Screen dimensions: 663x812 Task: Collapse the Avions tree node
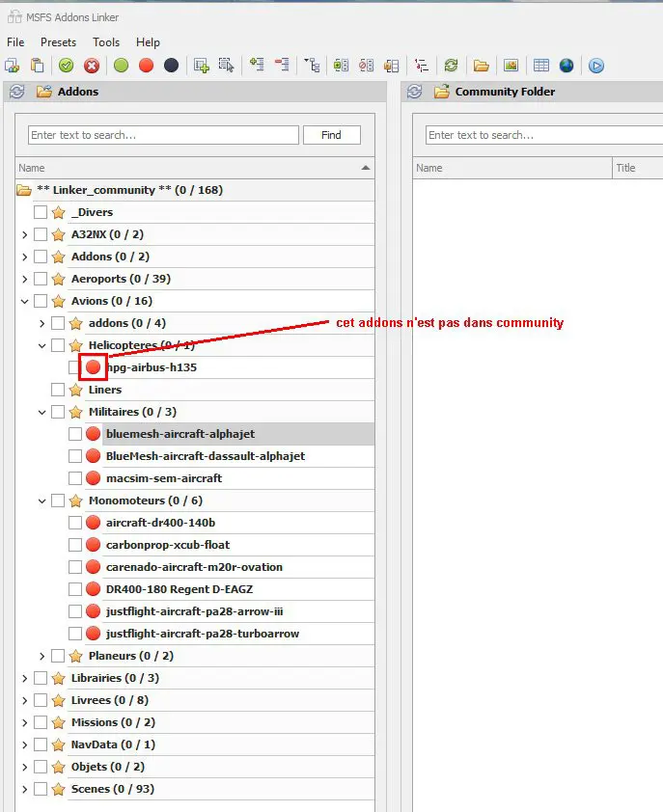click(24, 301)
